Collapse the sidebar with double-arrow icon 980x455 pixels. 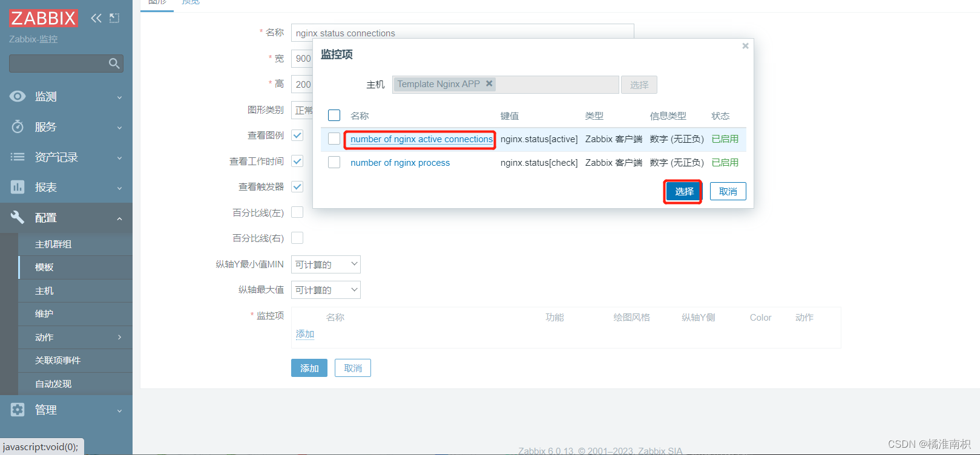[96, 18]
